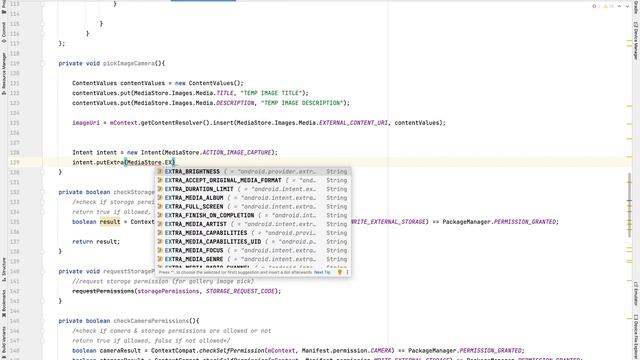Select EXTRA_MEDIA_FOCUS in the popup

click(x=253, y=250)
